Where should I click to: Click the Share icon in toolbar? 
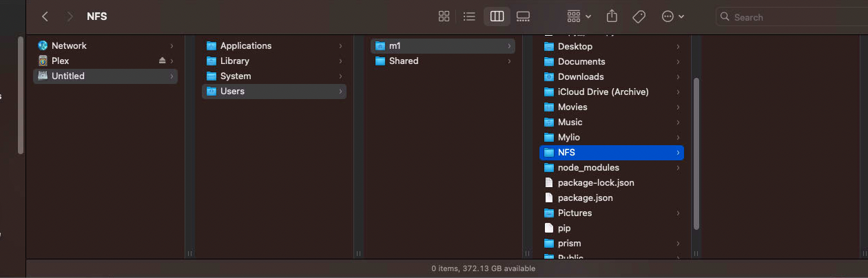coord(612,17)
